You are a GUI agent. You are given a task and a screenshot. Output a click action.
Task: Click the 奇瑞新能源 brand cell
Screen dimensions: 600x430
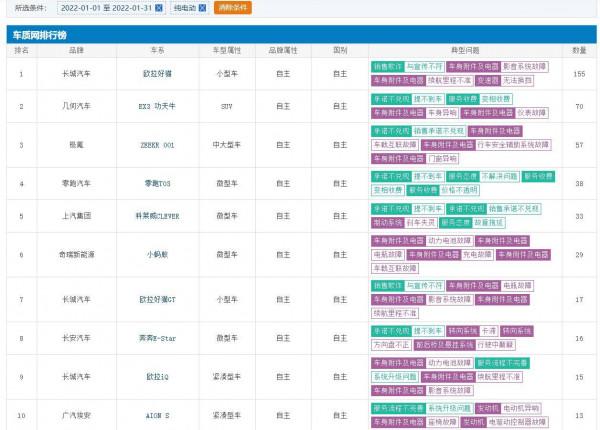tap(77, 255)
